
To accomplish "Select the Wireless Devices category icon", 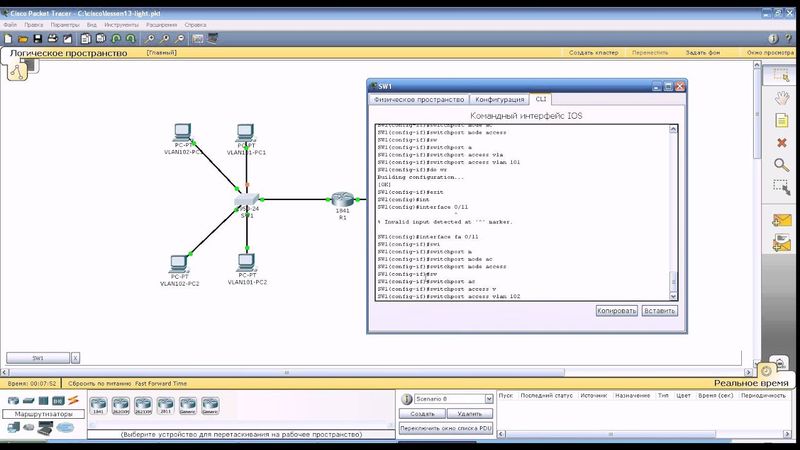I will [58, 401].
